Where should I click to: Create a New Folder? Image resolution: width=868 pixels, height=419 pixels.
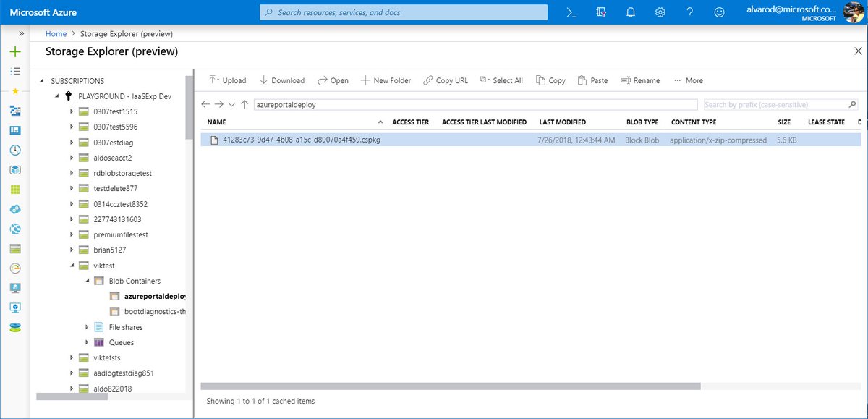[386, 80]
